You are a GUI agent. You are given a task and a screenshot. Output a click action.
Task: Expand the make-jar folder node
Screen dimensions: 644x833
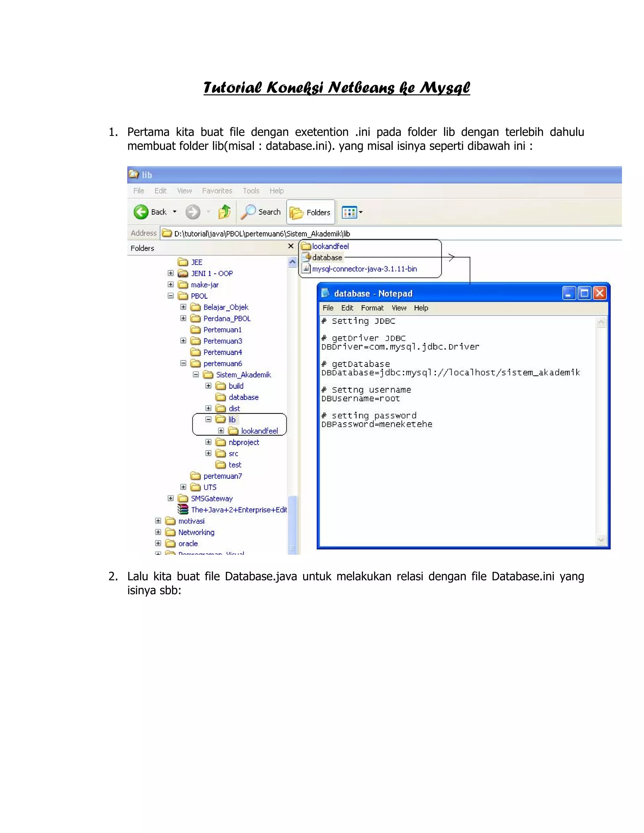coord(170,284)
